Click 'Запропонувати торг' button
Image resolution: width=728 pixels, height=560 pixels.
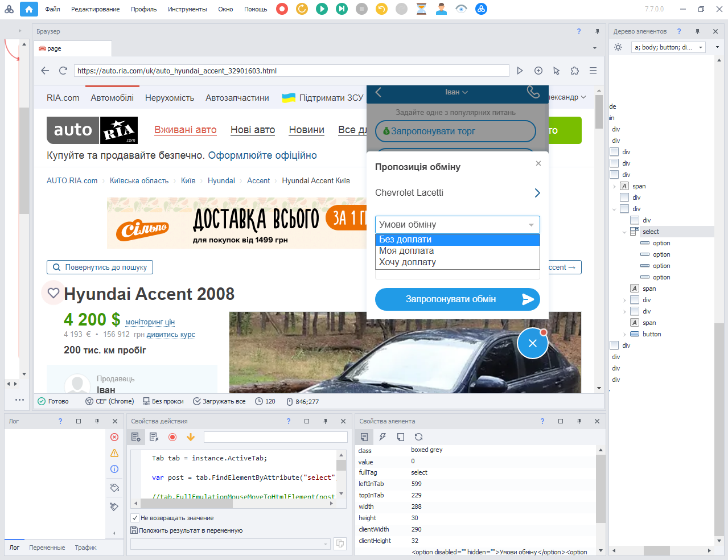pyautogui.click(x=455, y=131)
